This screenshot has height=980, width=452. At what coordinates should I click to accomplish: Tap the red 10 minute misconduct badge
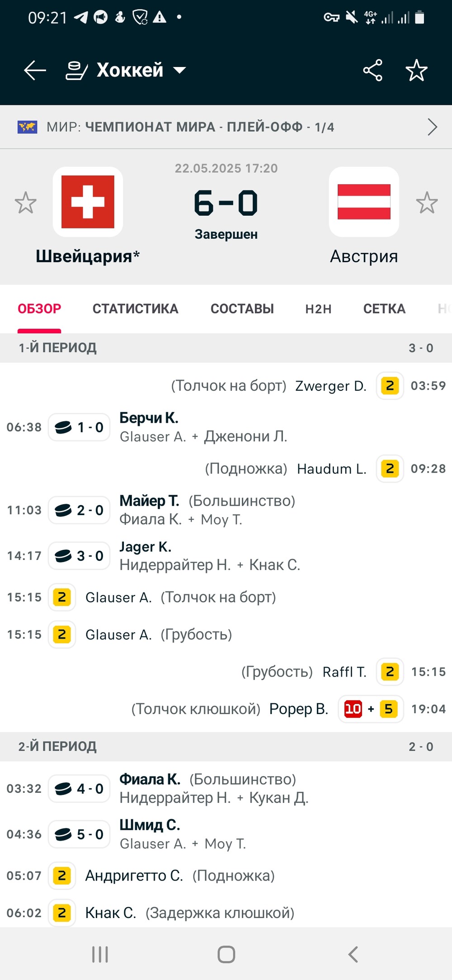click(353, 709)
